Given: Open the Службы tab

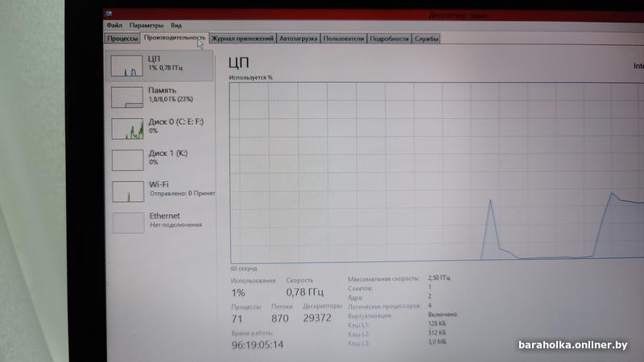Looking at the screenshot, I should [x=426, y=39].
